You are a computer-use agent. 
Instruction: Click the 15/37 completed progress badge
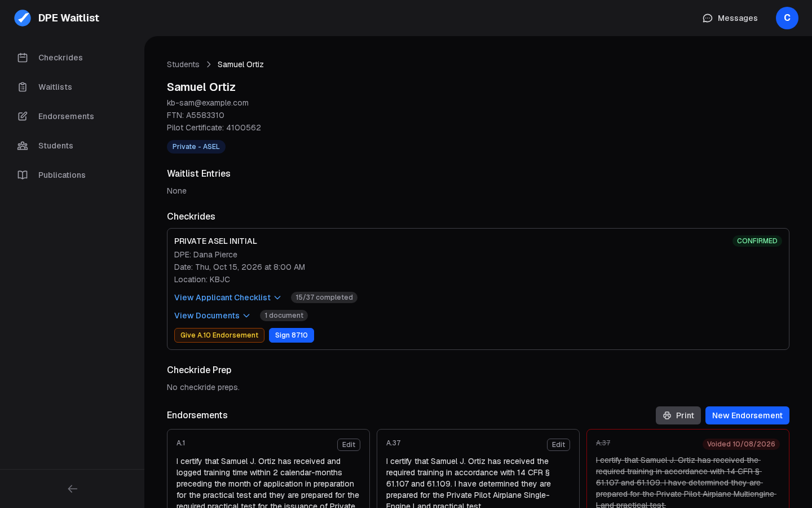324,297
